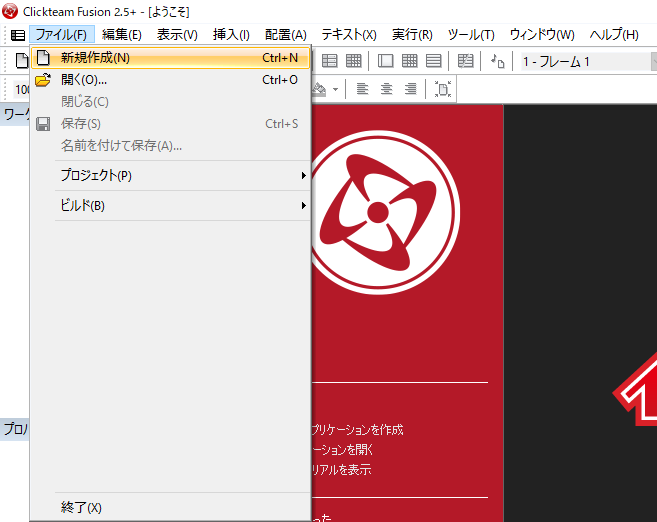Click the new-document toolbar icon
Viewport: 657px width, 522px height.
point(21,61)
